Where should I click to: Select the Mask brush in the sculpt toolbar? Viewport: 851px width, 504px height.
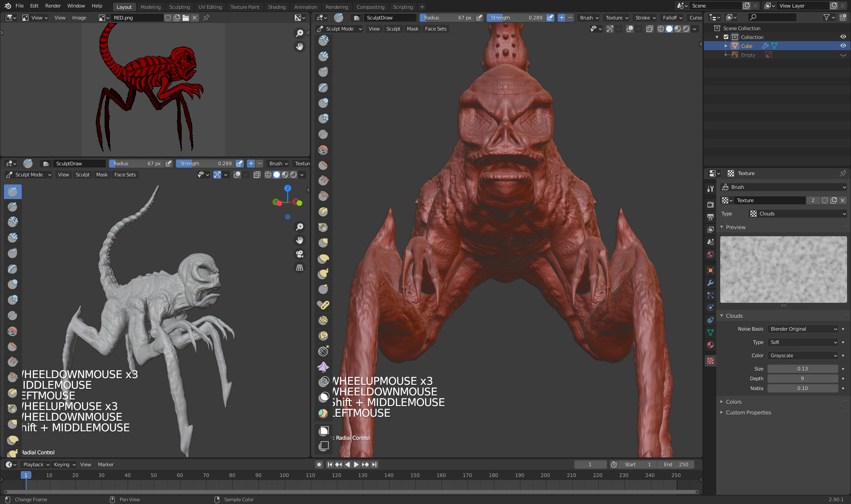(x=323, y=397)
